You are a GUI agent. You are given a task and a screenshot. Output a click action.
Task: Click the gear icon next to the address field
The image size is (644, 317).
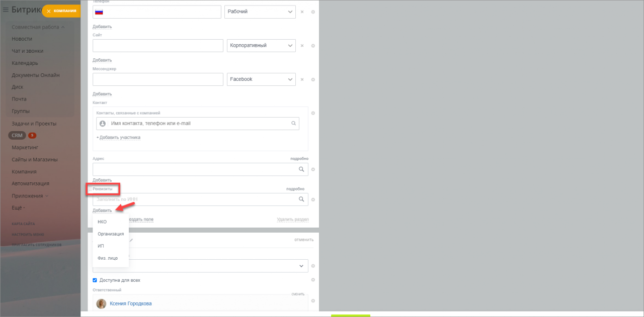(313, 169)
